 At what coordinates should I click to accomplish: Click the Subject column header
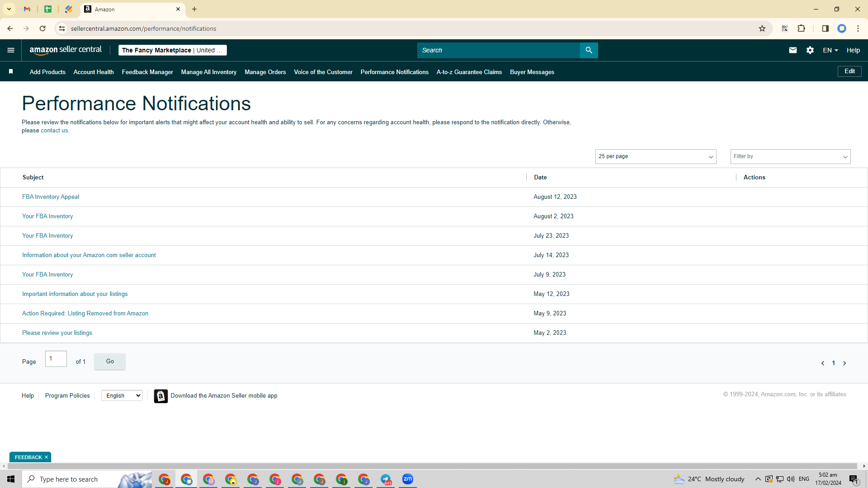tap(33, 178)
